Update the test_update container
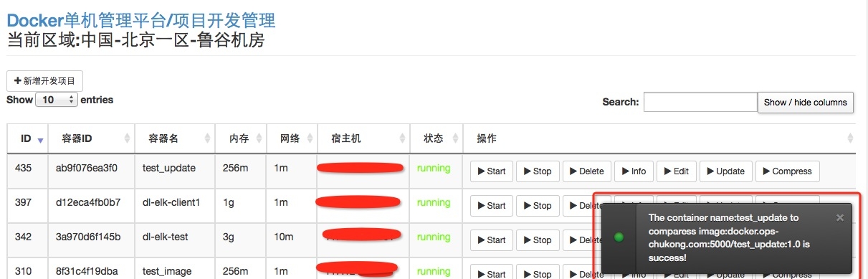 click(725, 171)
